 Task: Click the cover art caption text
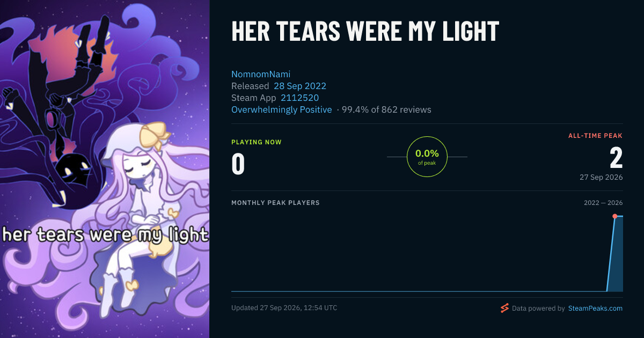[105, 234]
